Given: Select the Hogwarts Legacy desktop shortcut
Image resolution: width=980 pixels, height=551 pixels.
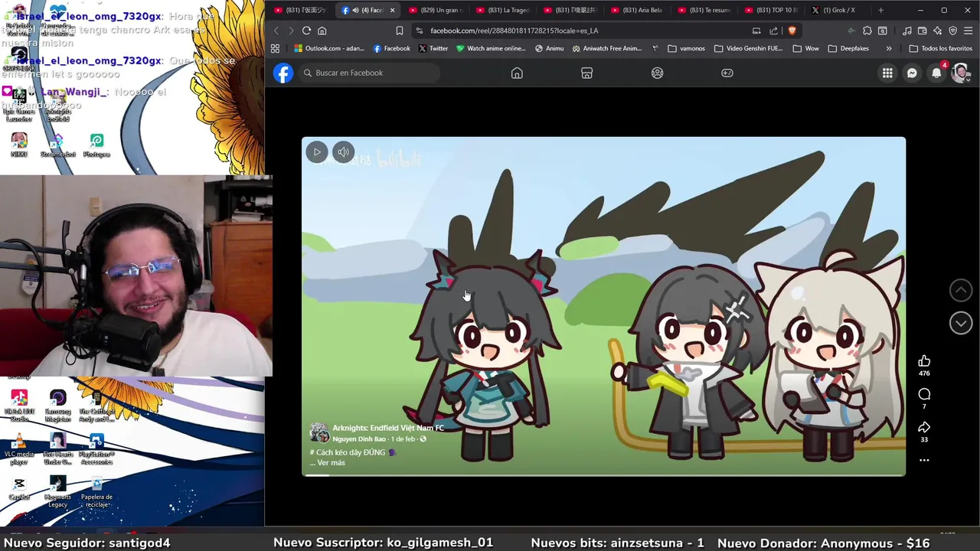Looking at the screenshot, I should tap(58, 491).
